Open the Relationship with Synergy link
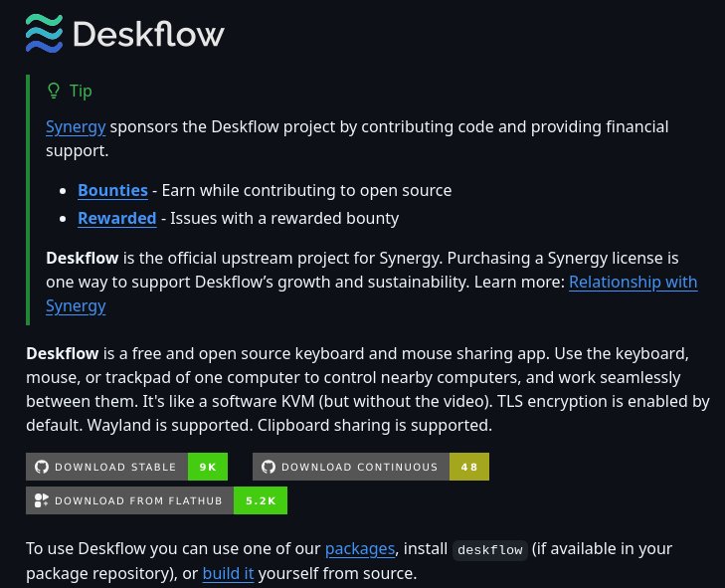Viewport: 725px width, 588px height. (633, 282)
